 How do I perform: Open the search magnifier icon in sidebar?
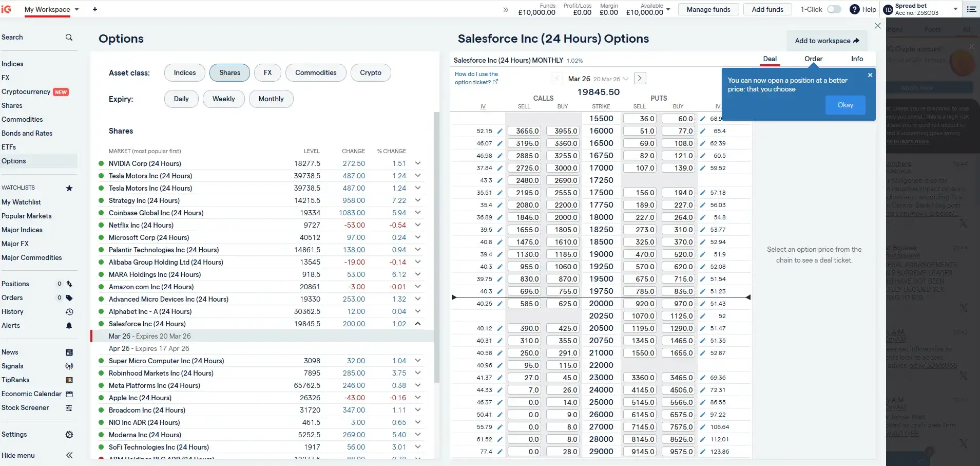click(69, 38)
